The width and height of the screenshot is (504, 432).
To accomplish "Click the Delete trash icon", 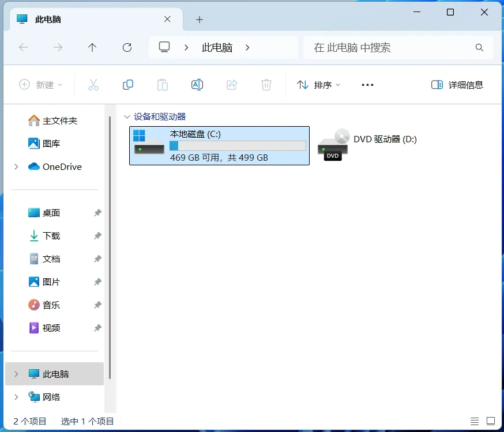I will pyautogui.click(x=266, y=84).
